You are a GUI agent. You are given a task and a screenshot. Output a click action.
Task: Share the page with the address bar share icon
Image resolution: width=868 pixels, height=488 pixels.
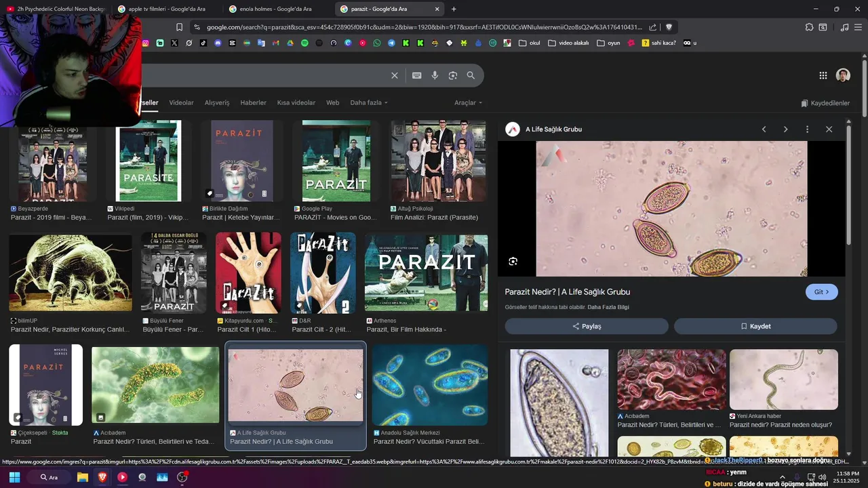click(x=652, y=27)
